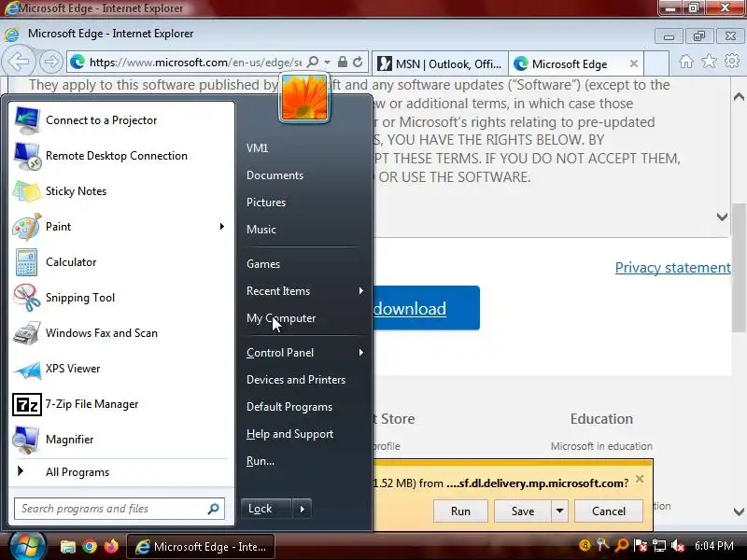The image size is (747, 560).
Task: Expand the Recent Items submenu arrow
Action: pyautogui.click(x=361, y=291)
